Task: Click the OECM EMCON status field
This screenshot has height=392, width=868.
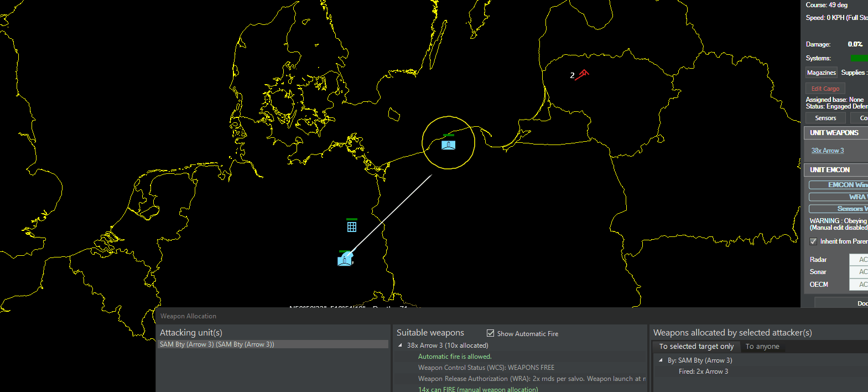Action: pyautogui.click(x=859, y=285)
